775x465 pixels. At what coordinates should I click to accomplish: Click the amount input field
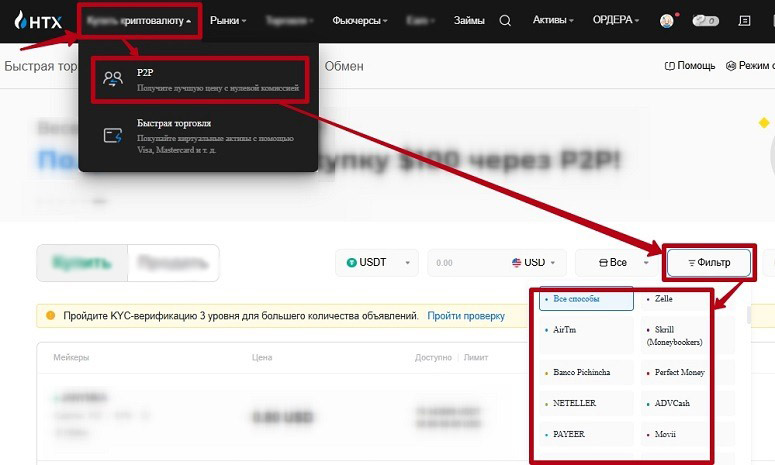465,263
